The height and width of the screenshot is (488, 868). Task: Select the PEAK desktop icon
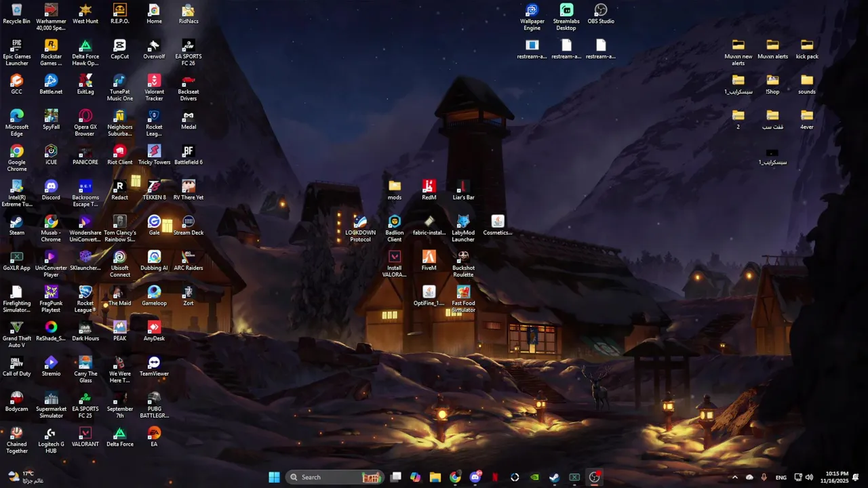click(119, 331)
